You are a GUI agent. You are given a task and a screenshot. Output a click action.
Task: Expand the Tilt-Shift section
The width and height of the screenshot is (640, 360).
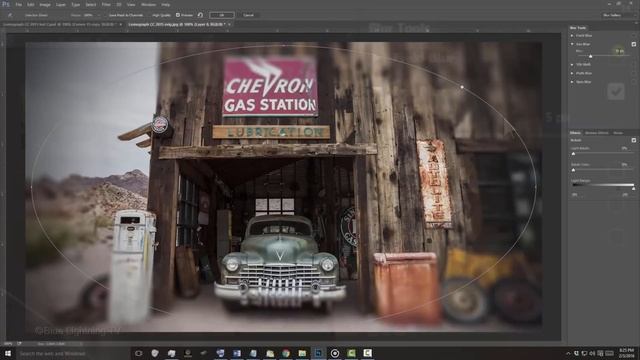[x=572, y=64]
